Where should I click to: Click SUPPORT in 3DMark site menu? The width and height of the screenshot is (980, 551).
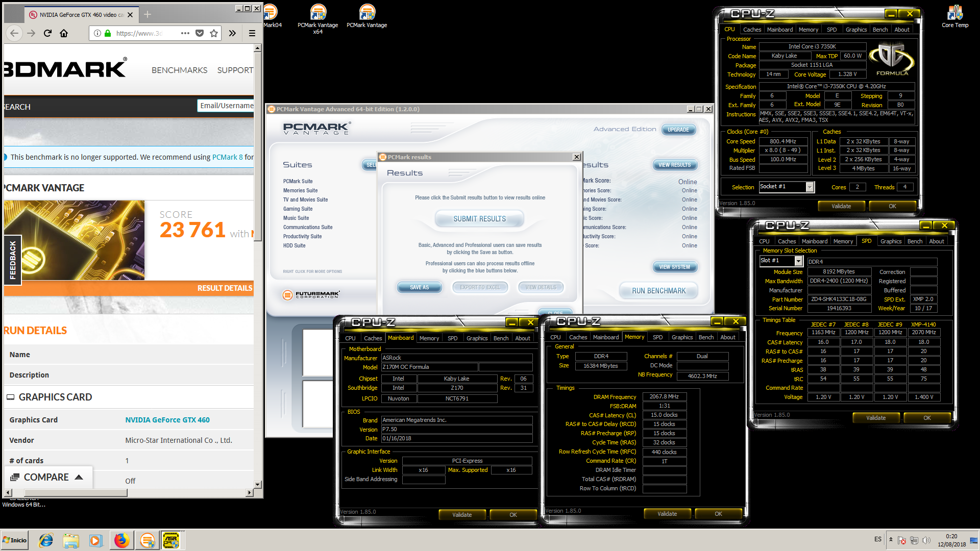click(x=235, y=70)
